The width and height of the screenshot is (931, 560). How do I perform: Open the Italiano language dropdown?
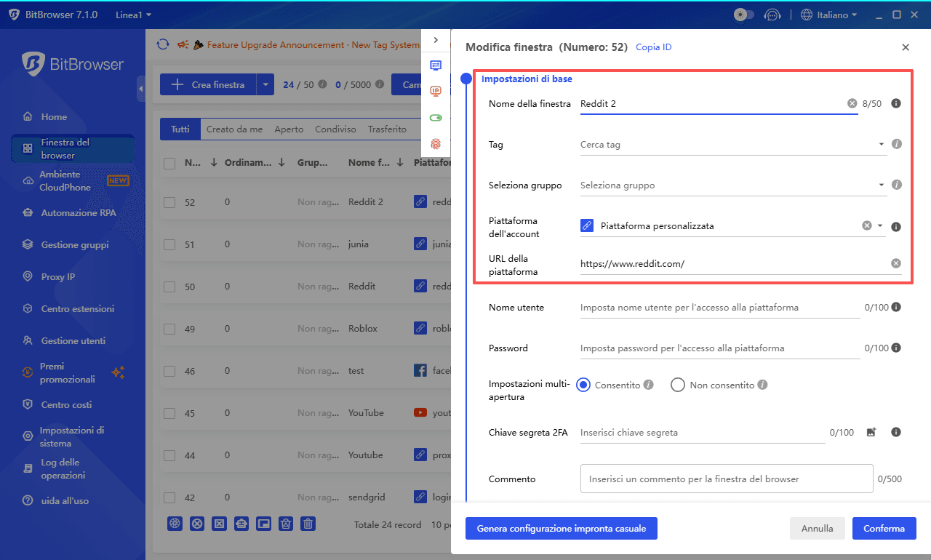pos(828,15)
